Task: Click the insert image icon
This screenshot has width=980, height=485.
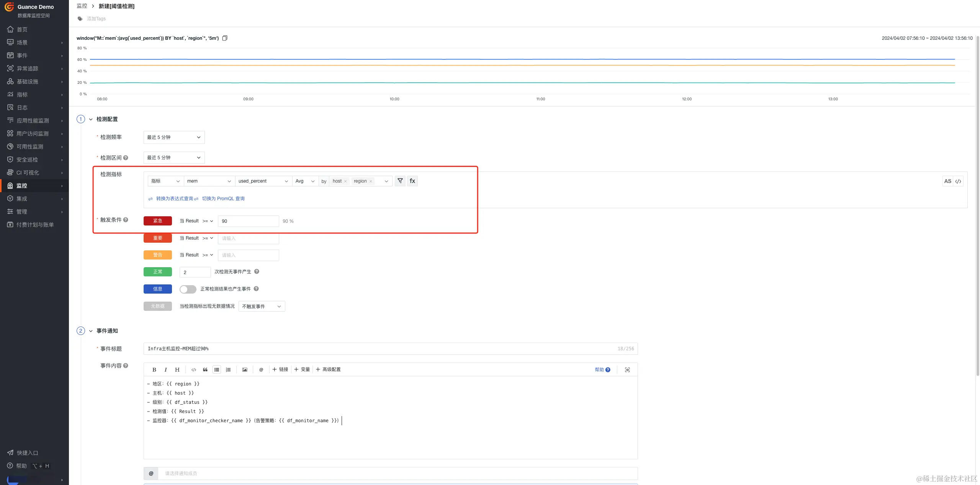Action: tap(244, 370)
